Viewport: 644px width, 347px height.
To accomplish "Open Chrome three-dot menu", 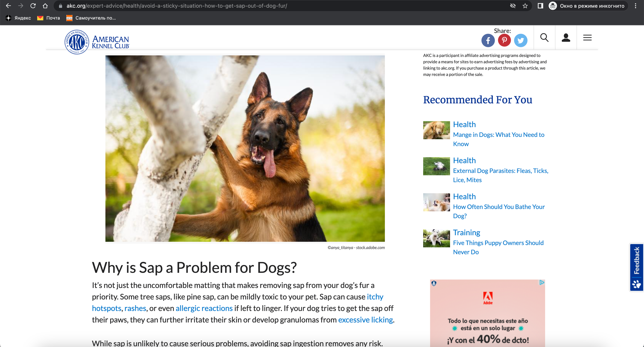I will pyautogui.click(x=635, y=6).
